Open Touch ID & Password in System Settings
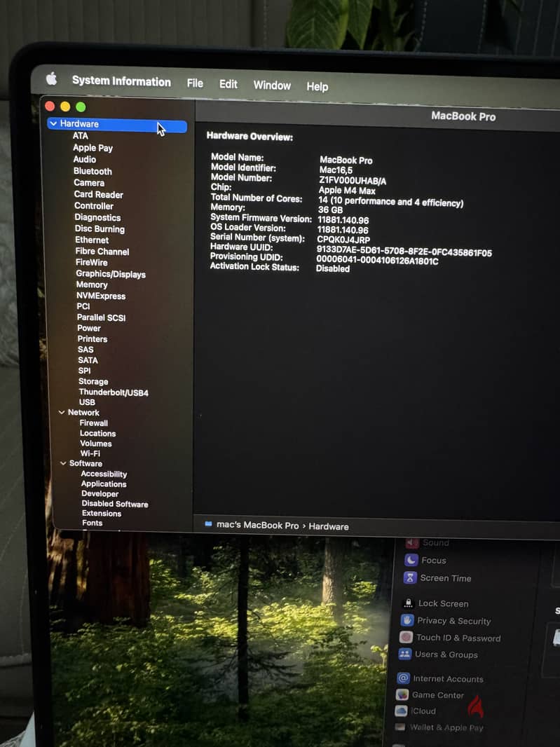The height and width of the screenshot is (747, 560). pos(450,638)
